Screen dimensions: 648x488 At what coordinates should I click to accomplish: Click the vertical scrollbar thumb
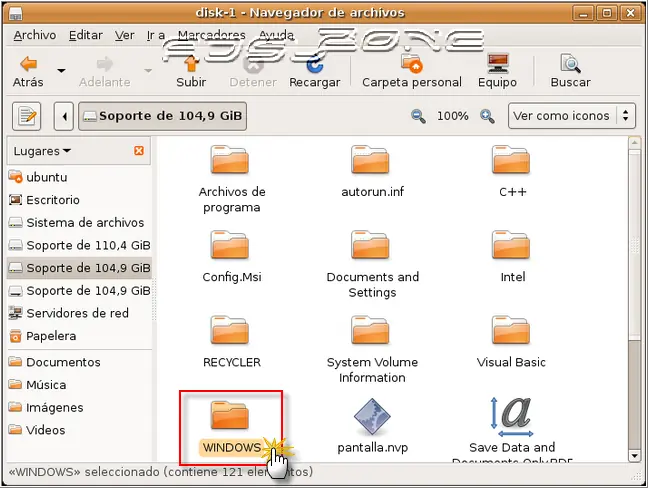tap(634, 245)
